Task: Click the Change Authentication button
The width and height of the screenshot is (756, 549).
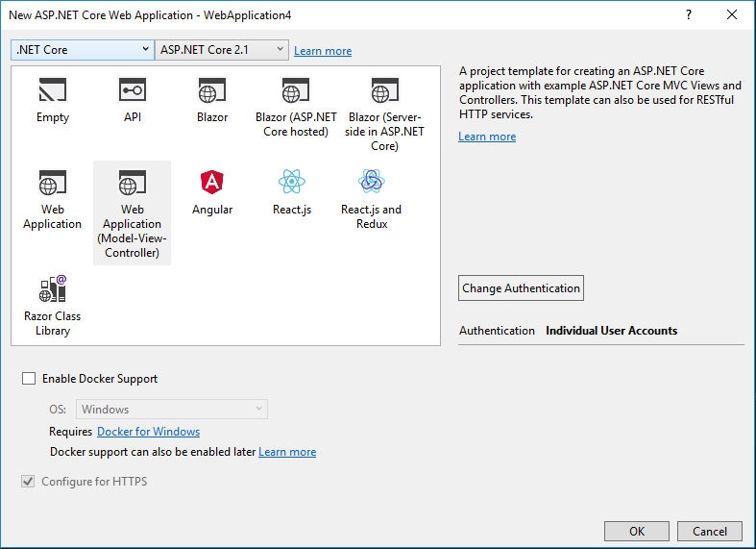Action: (521, 288)
